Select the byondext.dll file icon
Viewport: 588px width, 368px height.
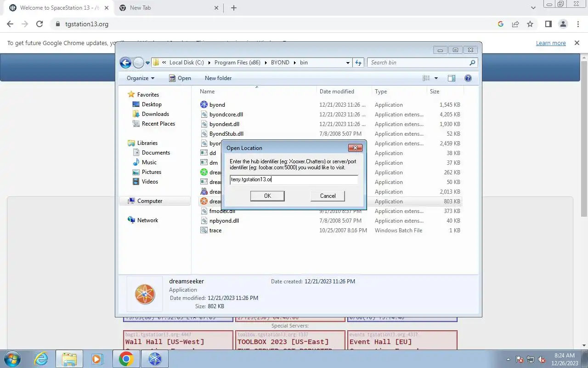click(204, 124)
